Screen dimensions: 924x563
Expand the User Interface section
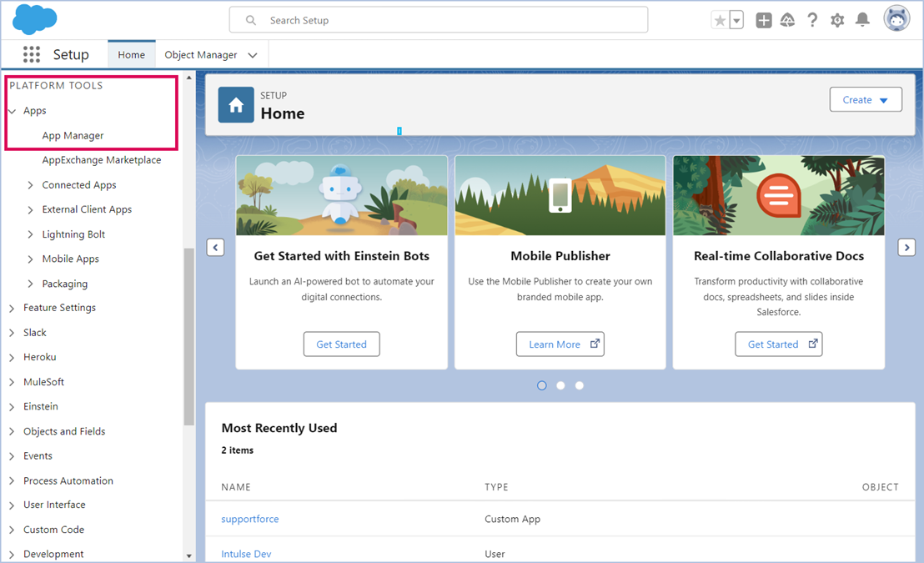coord(12,505)
